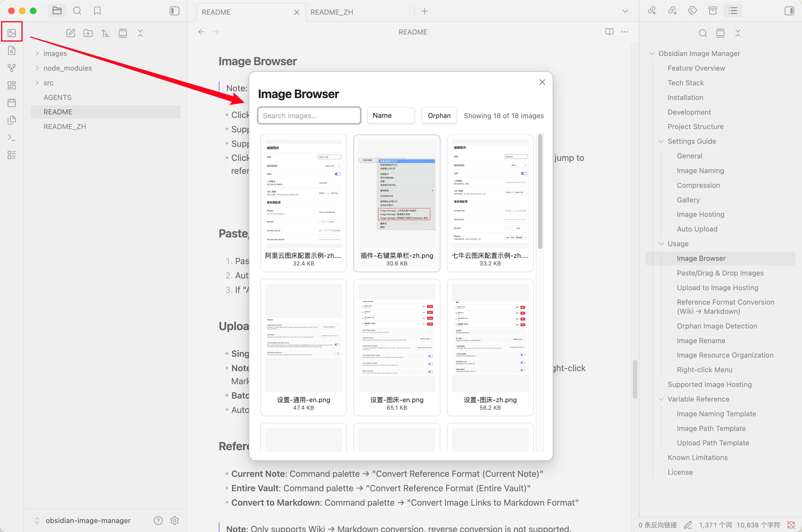Open the 设置-图床-en.png thumbnail
Screen dimensions: 802x532
397,348
